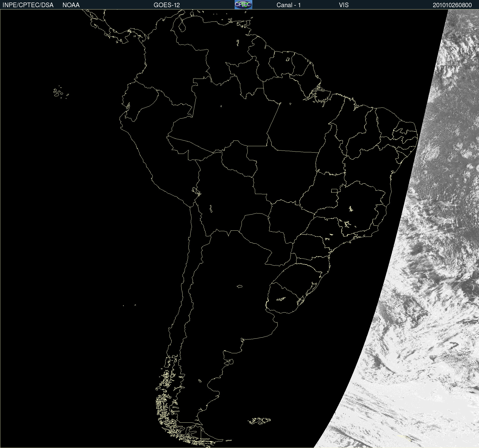The width and height of the screenshot is (479, 448).
Task: Click the GOES-12 satellite label
Action: (167, 5)
